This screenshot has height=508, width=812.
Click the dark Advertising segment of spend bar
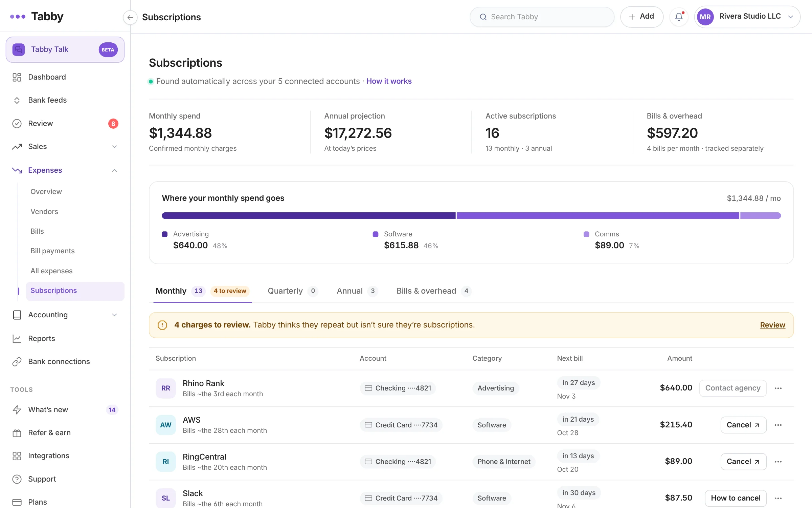coord(309,216)
